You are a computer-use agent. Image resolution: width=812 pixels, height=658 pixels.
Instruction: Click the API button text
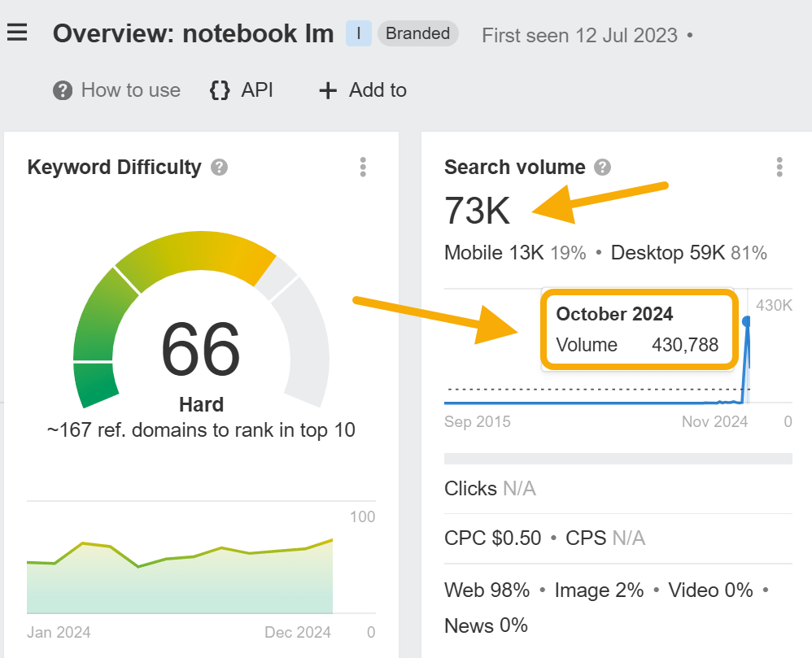pos(257,90)
